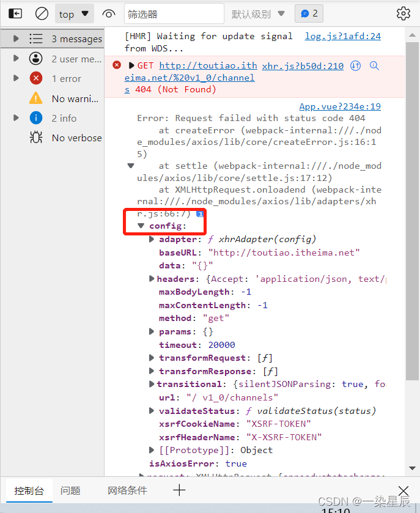Viewport: 420px width, 513px height.
Task: Expand the adapter property
Action: (152, 239)
